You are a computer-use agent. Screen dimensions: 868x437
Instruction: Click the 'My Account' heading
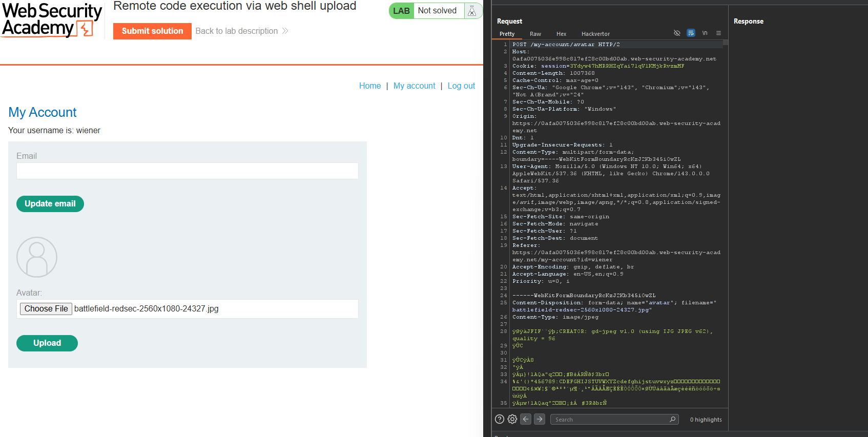43,112
